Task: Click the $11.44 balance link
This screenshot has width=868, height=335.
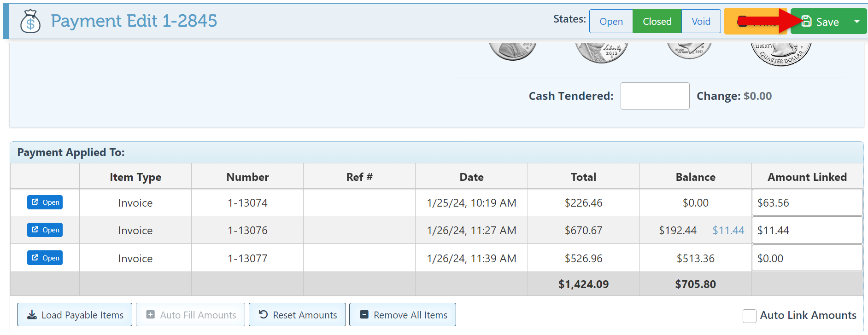Action: point(728,231)
